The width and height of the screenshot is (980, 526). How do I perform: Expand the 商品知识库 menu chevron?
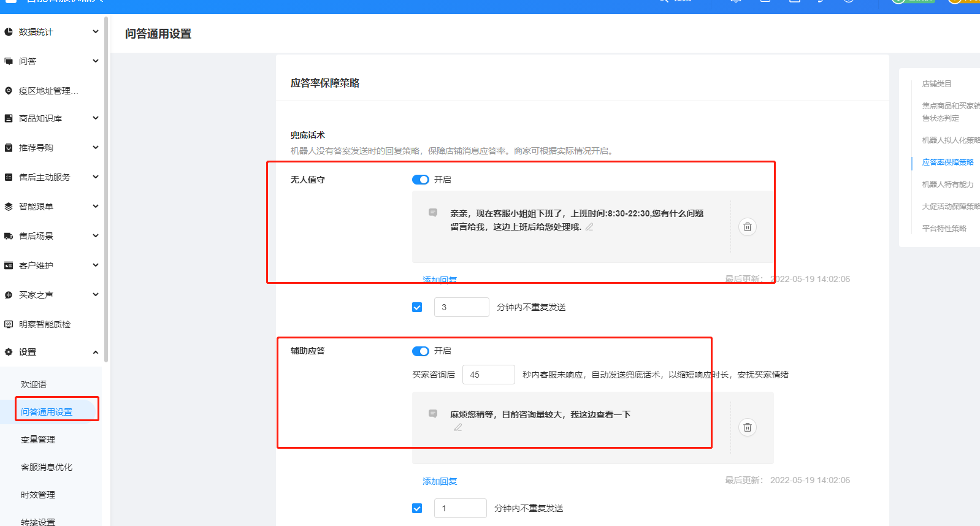[96, 118]
